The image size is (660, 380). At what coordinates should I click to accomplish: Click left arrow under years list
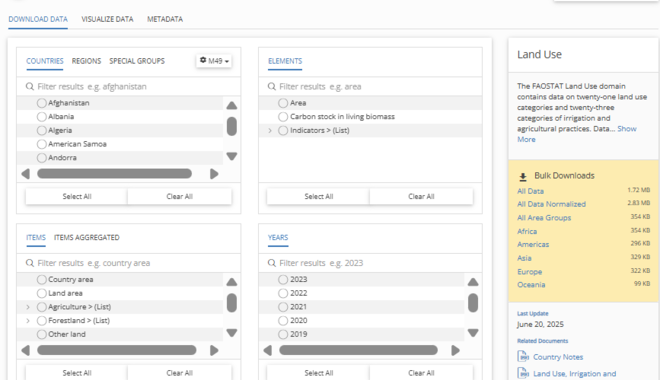[x=268, y=350]
